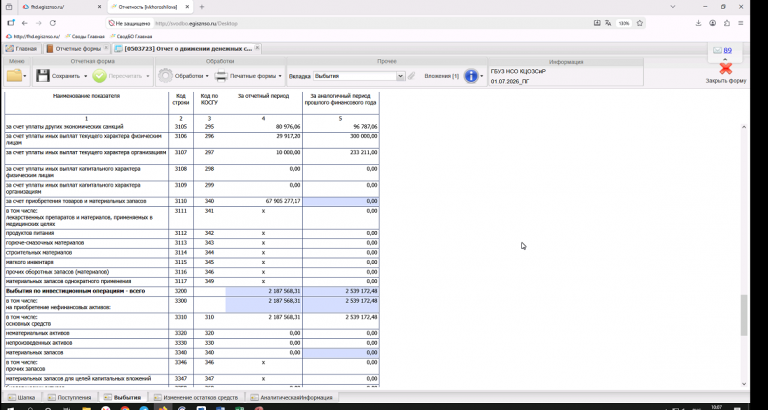
Task: Open the АналитическаяИнформация sheet tab
Action: pyautogui.click(x=291, y=397)
